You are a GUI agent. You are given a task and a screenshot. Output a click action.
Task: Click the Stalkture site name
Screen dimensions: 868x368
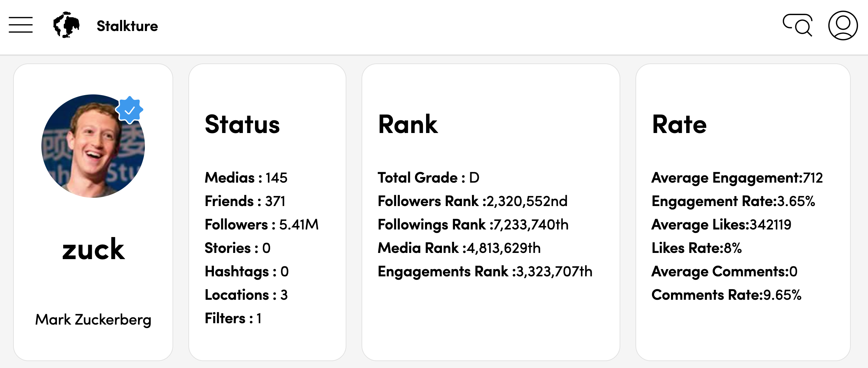[127, 26]
